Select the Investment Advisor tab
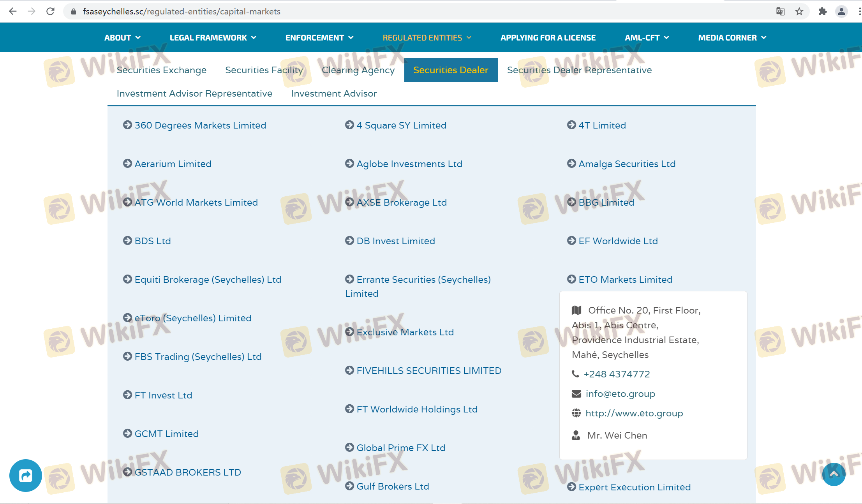The image size is (862, 504). click(334, 93)
